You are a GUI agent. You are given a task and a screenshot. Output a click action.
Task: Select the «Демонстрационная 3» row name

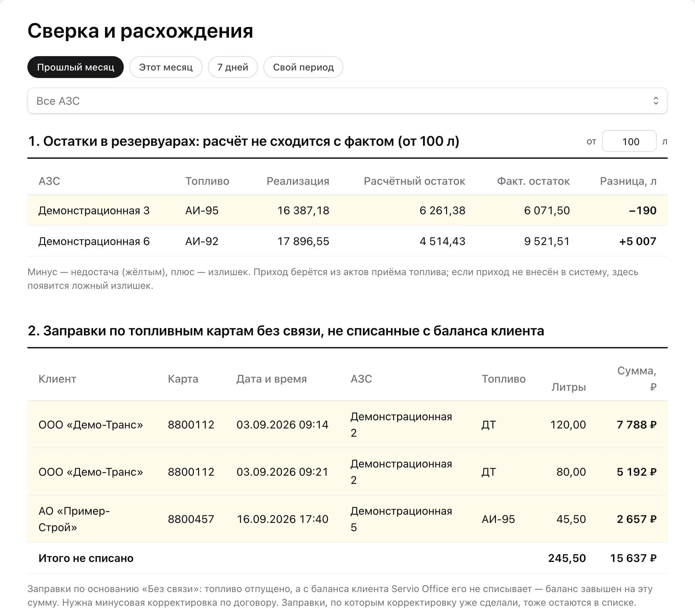(94, 210)
